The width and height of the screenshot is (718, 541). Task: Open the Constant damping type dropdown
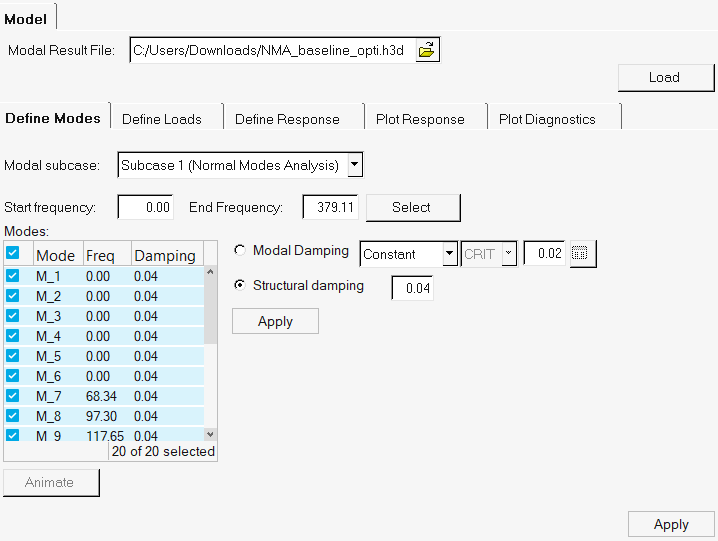pos(449,254)
